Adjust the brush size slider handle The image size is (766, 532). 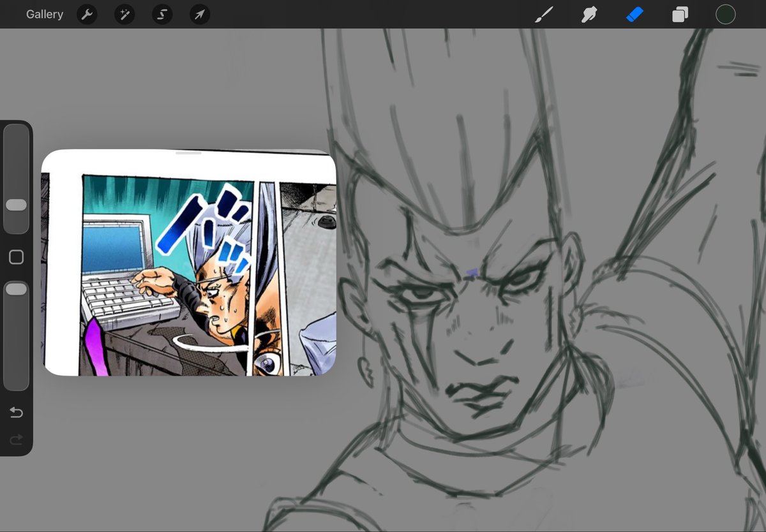(x=16, y=205)
